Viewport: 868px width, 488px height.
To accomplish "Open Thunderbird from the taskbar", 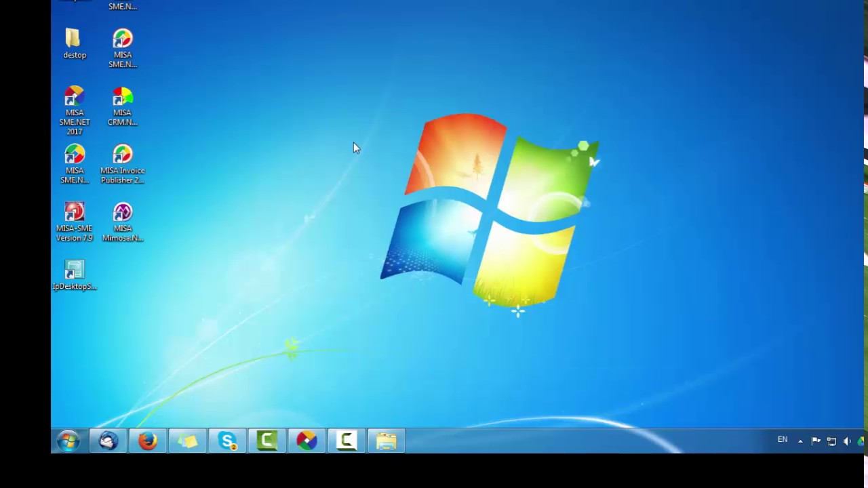I will pyautogui.click(x=108, y=441).
